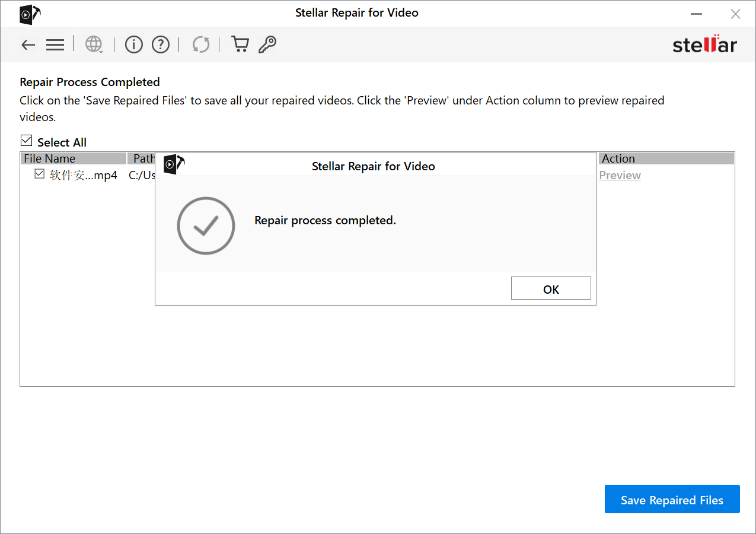The image size is (756, 534).
Task: Close the Stellar Repair for Video window
Action: [735, 14]
